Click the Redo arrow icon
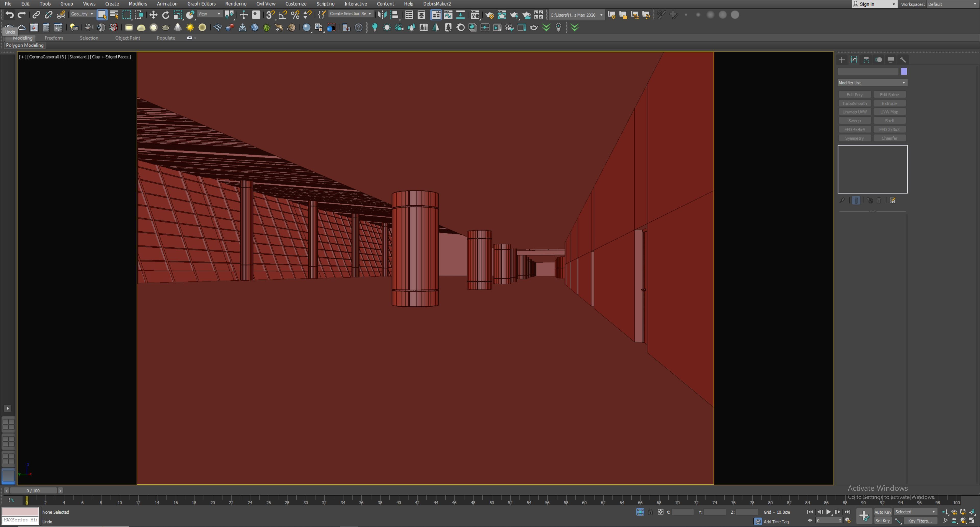The width and height of the screenshot is (980, 527). 22,15
